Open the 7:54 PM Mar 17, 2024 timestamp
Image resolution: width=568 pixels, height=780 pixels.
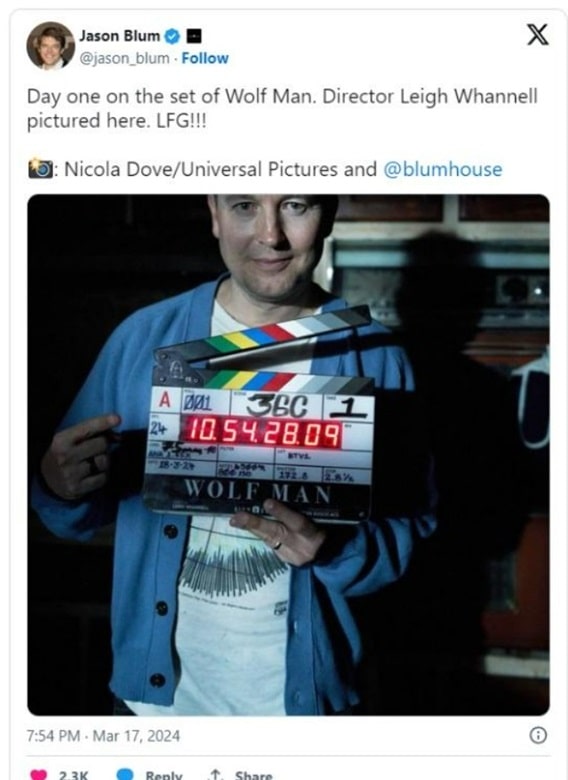[103, 736]
